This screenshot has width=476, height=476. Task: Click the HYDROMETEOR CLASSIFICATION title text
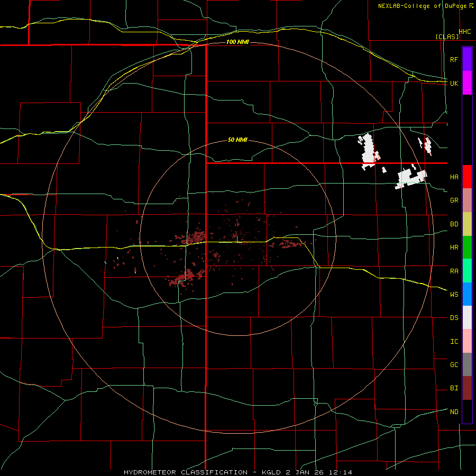coord(186,472)
